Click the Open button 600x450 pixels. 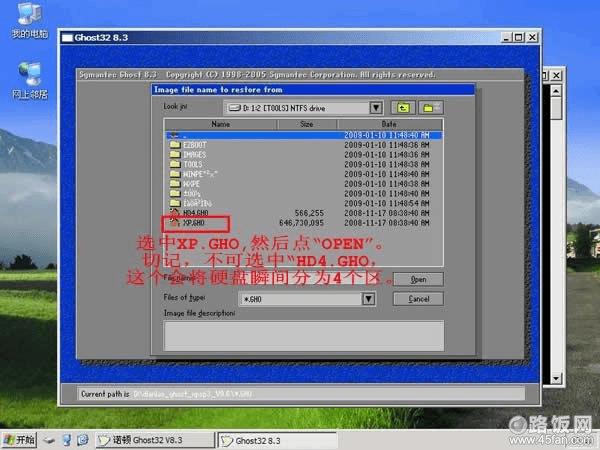(418, 279)
